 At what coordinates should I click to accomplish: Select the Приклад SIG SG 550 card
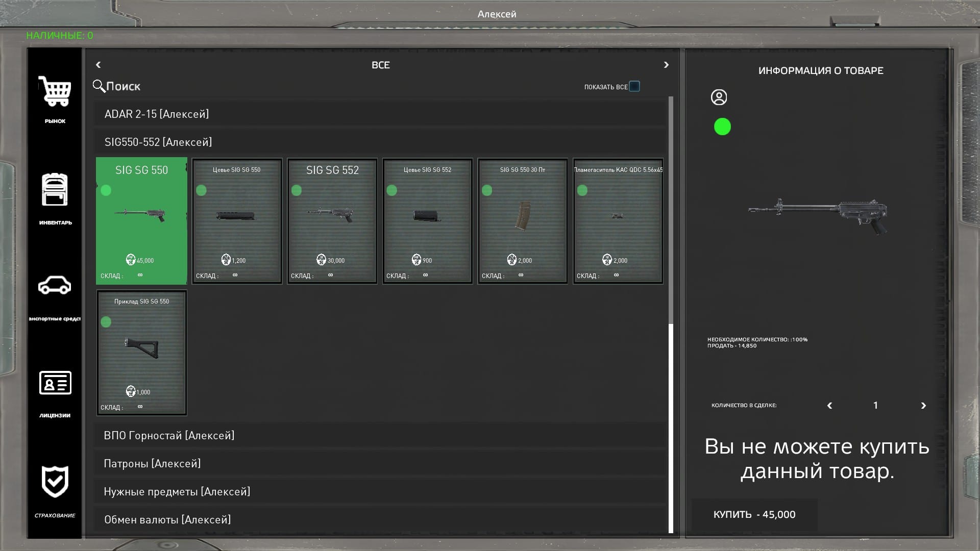tap(141, 353)
